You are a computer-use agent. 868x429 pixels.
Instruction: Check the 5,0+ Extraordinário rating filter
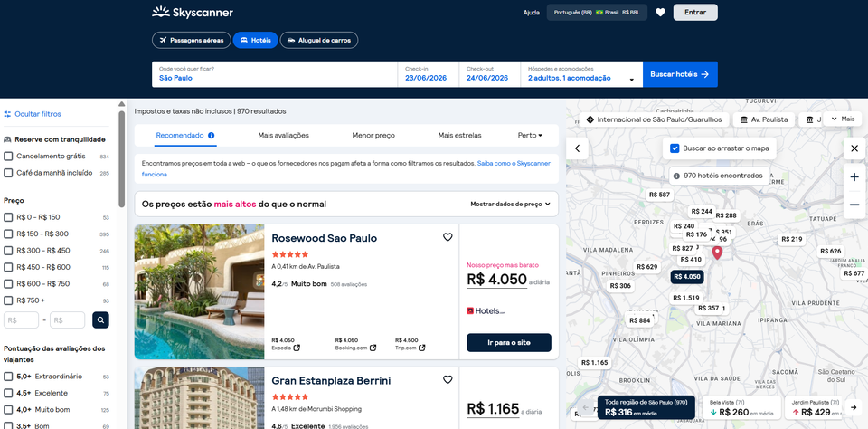click(x=8, y=377)
